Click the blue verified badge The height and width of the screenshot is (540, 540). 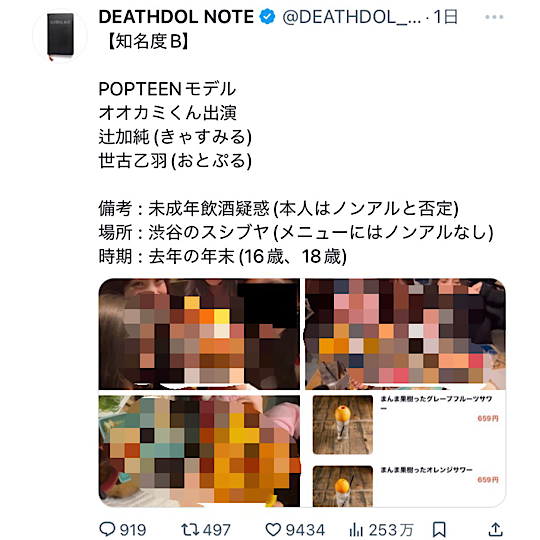tap(267, 17)
